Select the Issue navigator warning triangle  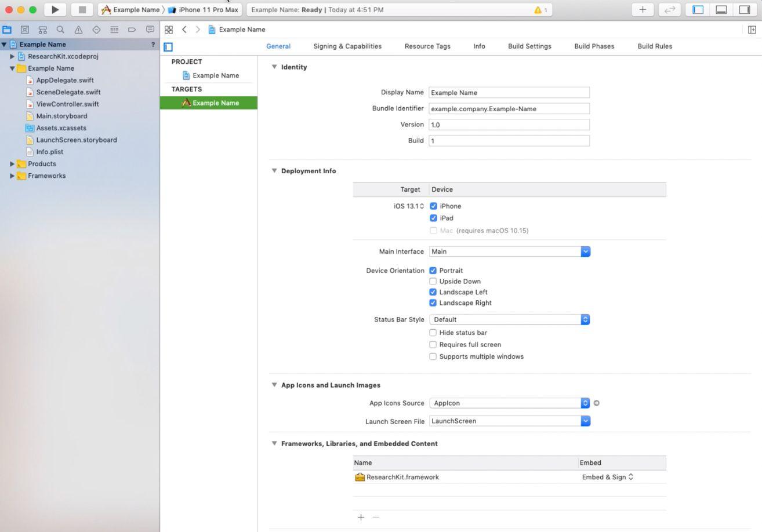point(78,30)
